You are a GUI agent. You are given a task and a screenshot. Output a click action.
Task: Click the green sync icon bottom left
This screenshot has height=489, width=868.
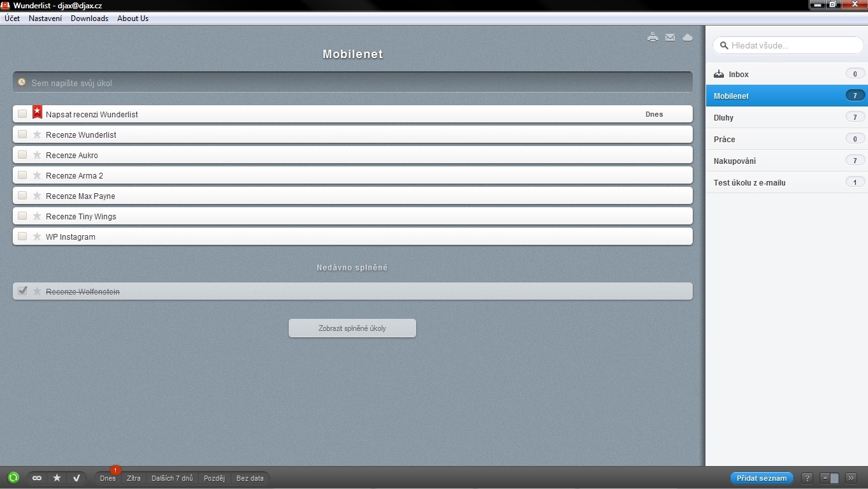(x=13, y=478)
